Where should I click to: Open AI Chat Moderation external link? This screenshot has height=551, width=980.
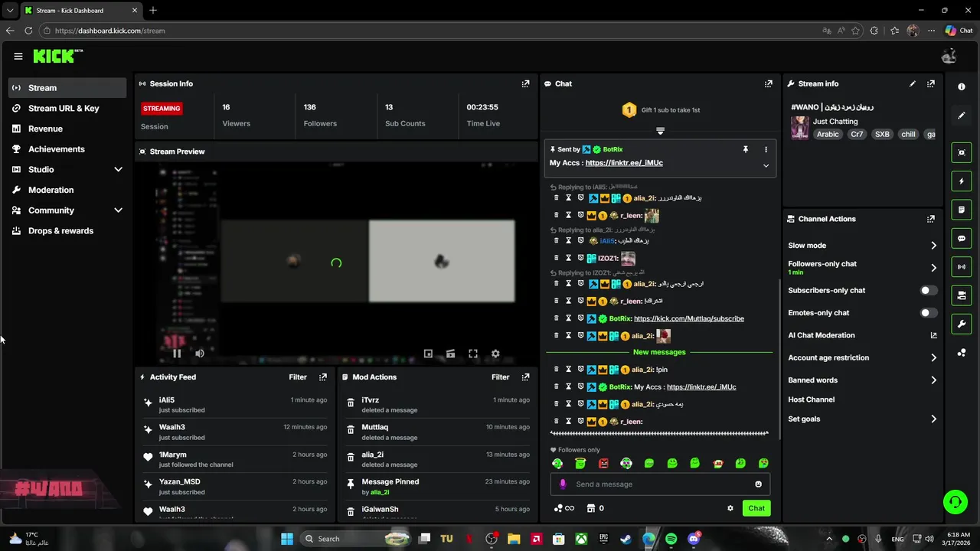coord(933,335)
